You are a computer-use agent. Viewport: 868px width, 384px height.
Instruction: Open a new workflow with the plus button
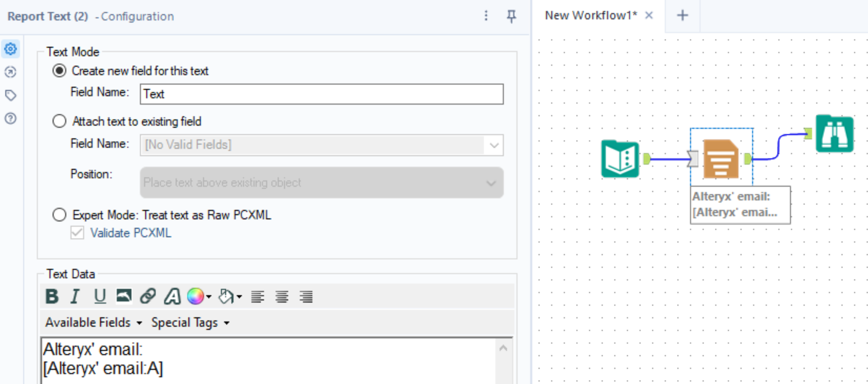(x=682, y=15)
